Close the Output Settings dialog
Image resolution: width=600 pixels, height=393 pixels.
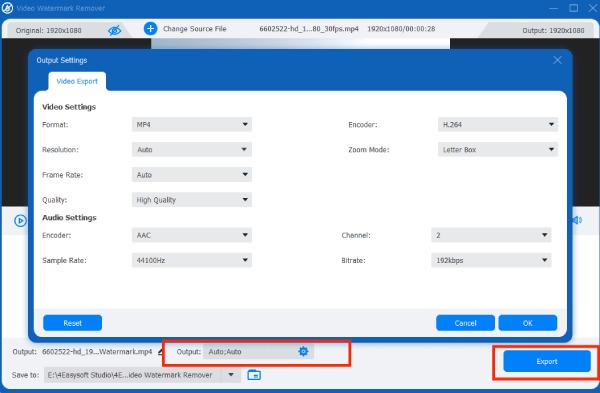pyautogui.click(x=557, y=60)
